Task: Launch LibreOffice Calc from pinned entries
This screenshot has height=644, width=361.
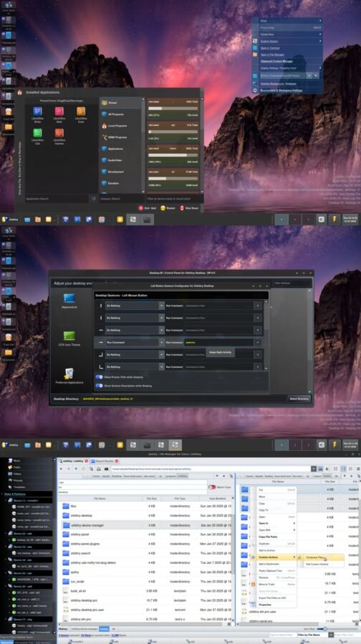Action: [x=37, y=136]
